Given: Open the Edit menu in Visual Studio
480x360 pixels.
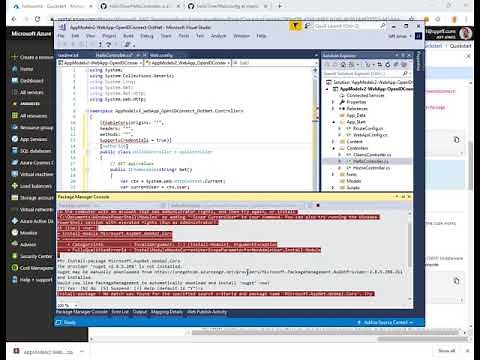Looking at the screenshot, I should click(75, 36).
